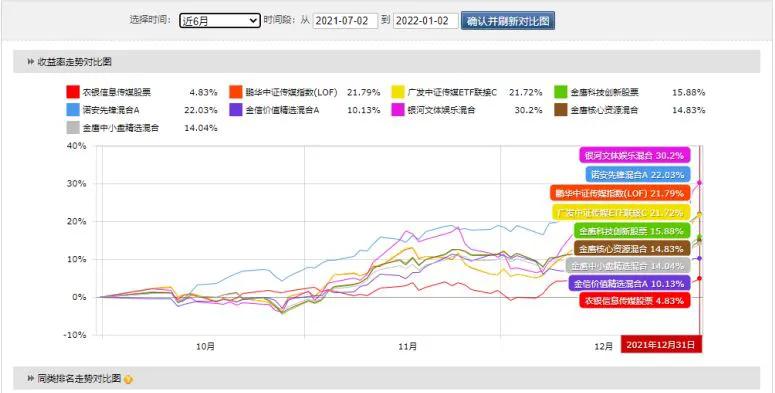Click the 选择时间 label
Screen dimensions: 775x393
[150, 20]
